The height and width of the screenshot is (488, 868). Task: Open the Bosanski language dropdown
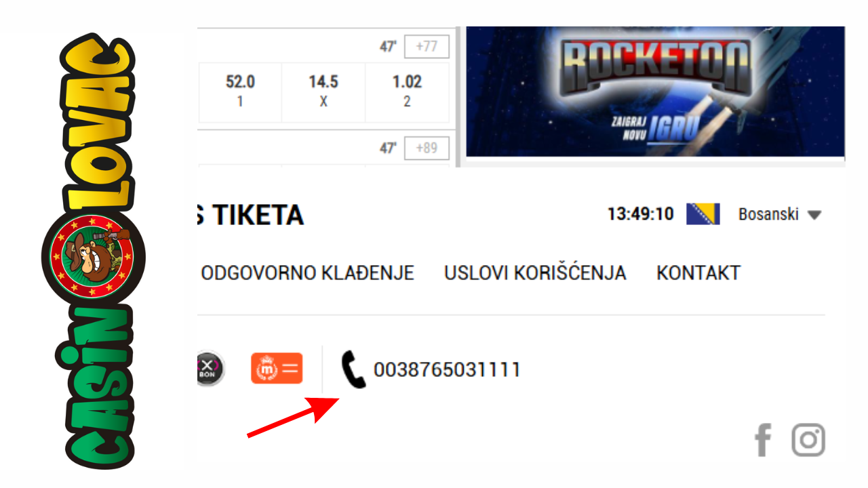779,214
